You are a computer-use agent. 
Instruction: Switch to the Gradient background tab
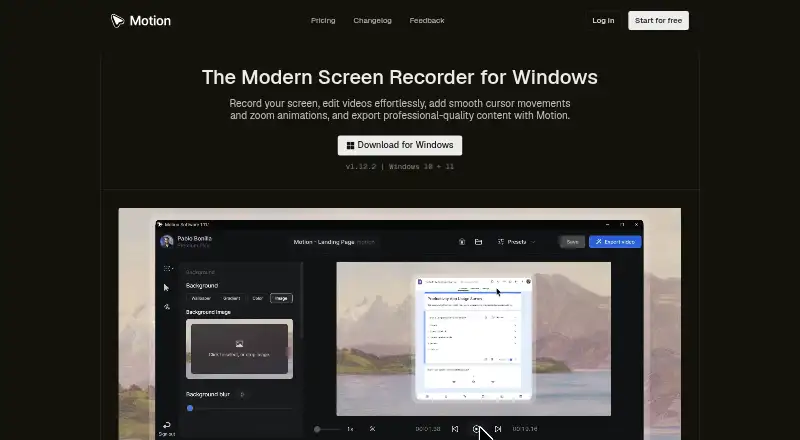[232, 298]
